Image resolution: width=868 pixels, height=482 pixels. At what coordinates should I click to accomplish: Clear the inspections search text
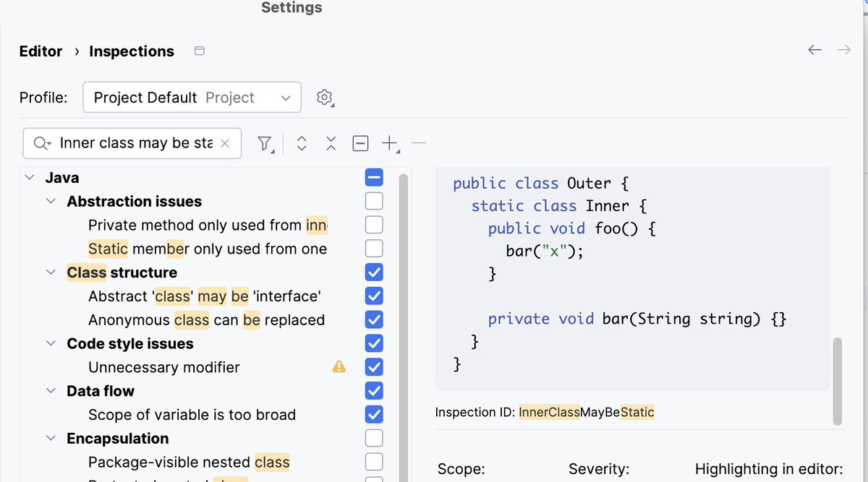pyautogui.click(x=225, y=144)
